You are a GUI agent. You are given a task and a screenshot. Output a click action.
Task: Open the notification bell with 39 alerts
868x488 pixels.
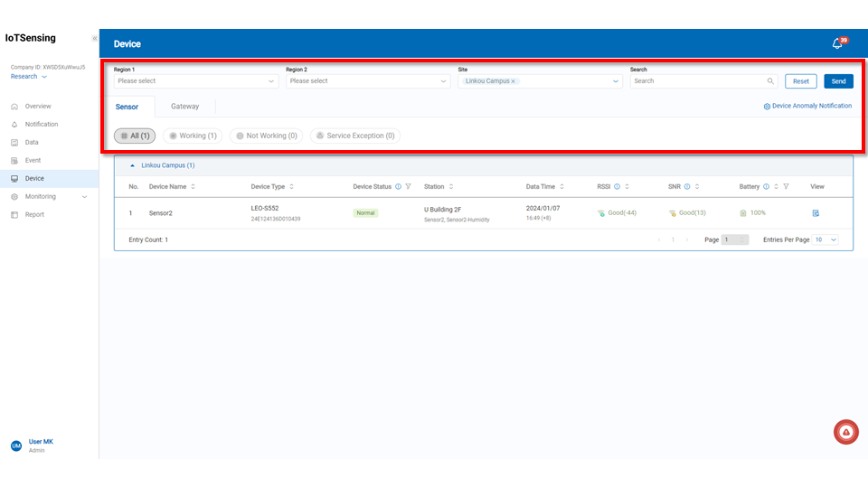pos(837,43)
